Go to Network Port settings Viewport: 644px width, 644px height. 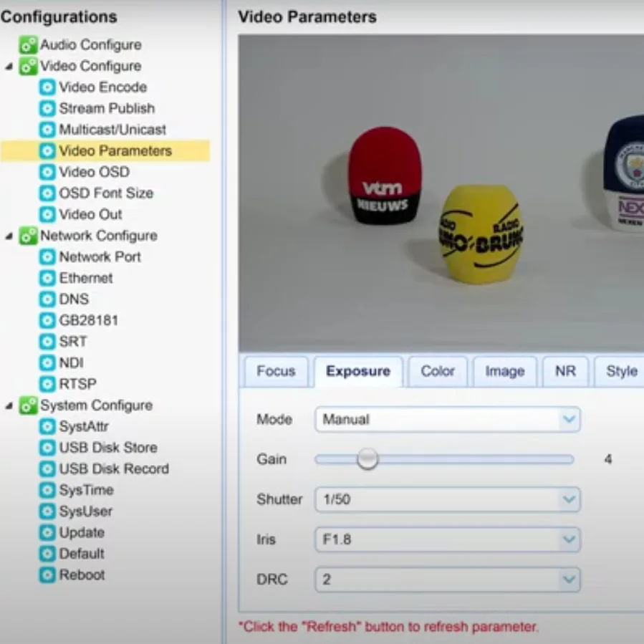click(x=100, y=257)
